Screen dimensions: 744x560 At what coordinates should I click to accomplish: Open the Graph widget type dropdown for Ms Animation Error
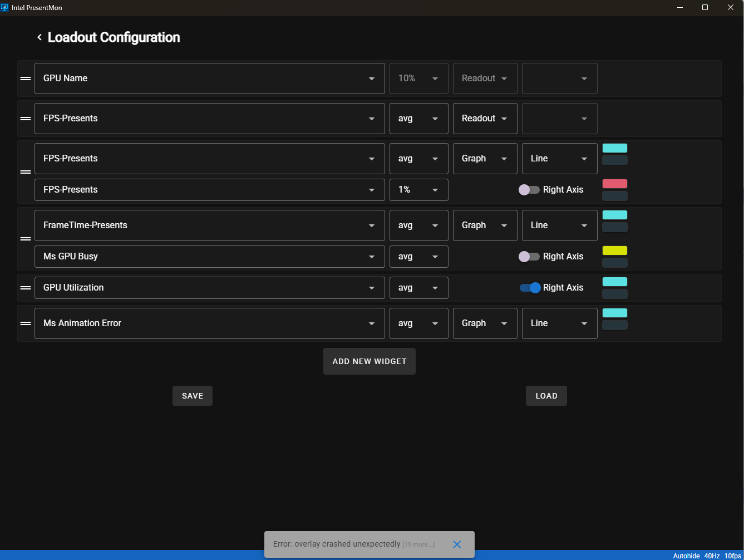485,323
